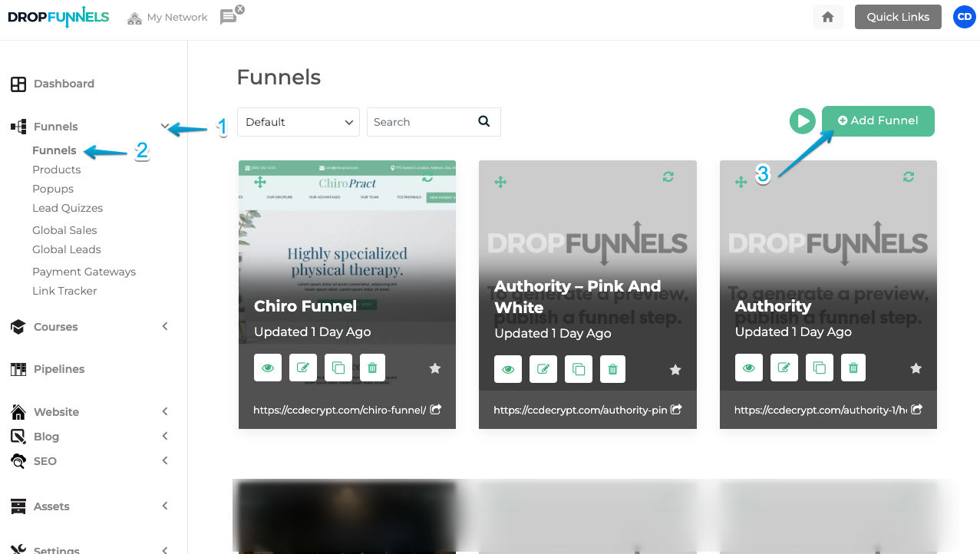Open Lead Quizzes submenu item
The width and height of the screenshot is (980, 554).
click(x=68, y=208)
